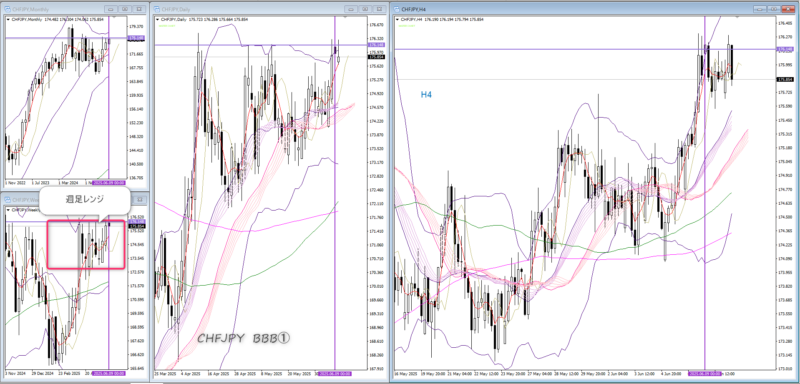Toggle one-click trading arrow on H4 chart
The image size is (800, 384).
[x=398, y=19]
